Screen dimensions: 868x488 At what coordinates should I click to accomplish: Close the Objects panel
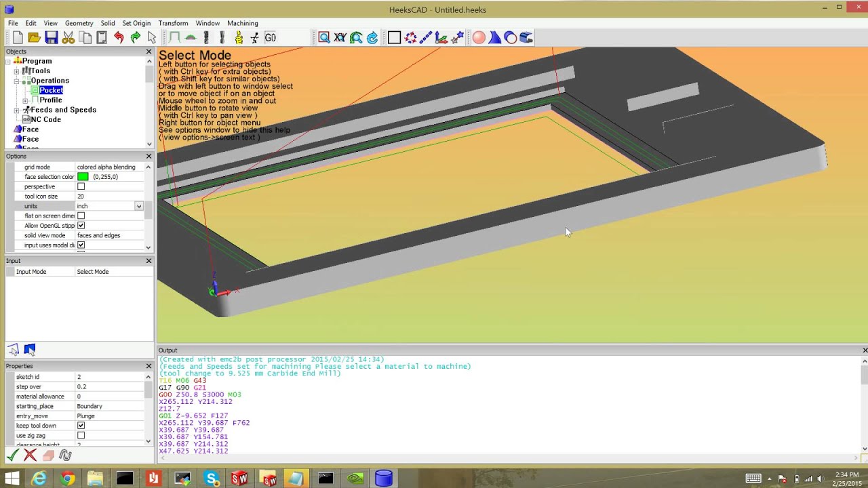pyautogui.click(x=149, y=52)
